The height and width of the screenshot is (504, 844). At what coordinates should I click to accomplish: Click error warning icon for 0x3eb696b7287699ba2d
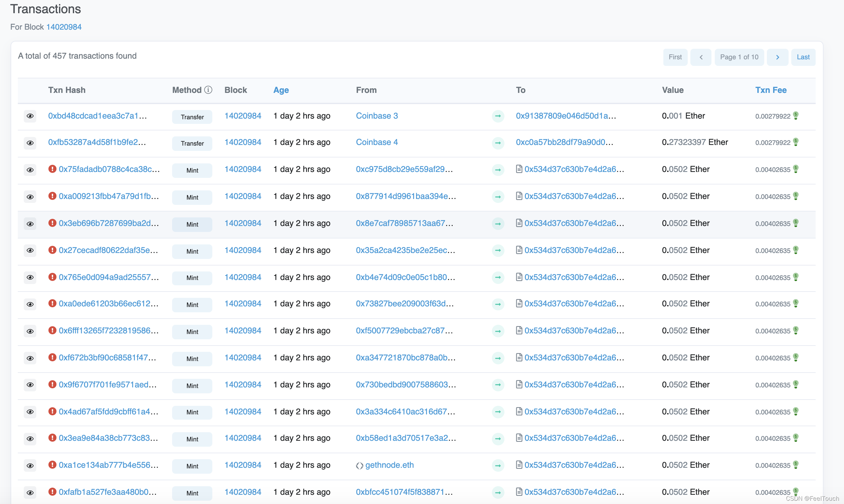tap(52, 223)
